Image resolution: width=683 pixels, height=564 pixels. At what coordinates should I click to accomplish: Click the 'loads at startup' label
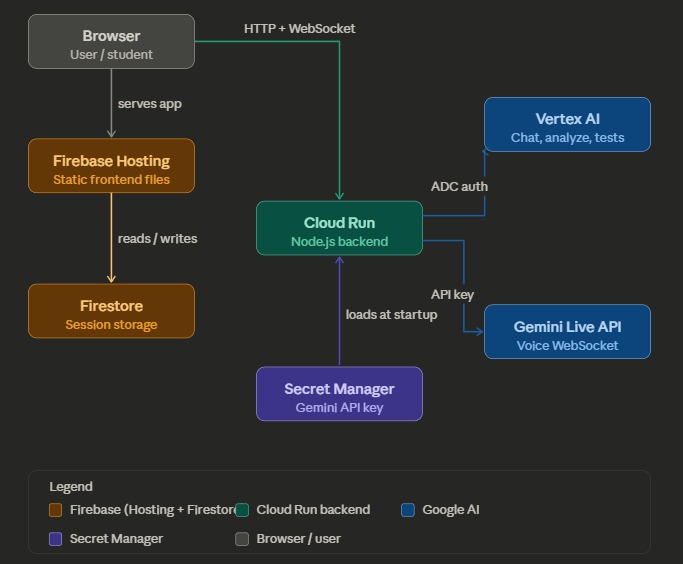coord(391,314)
